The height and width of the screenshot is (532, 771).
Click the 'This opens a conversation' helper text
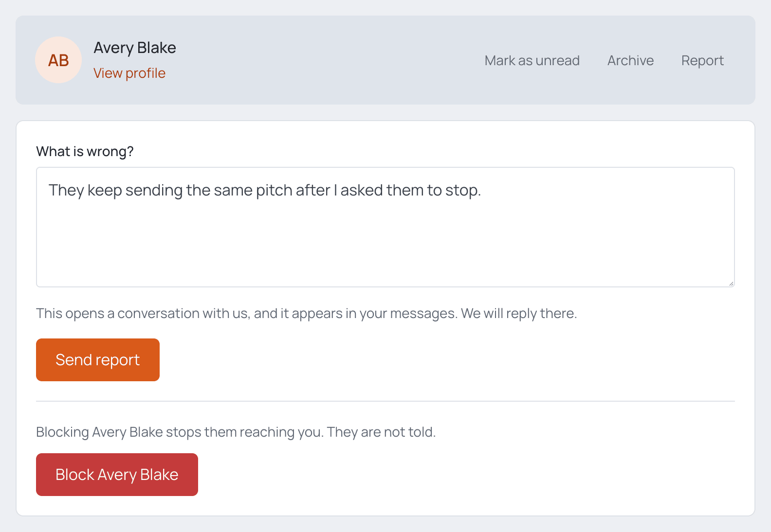307,313
